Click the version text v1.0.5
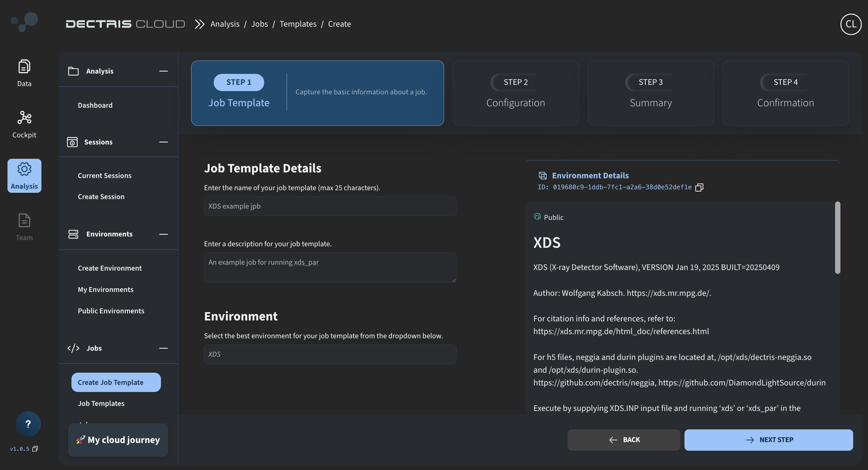Image resolution: width=868 pixels, height=470 pixels. tap(20, 449)
